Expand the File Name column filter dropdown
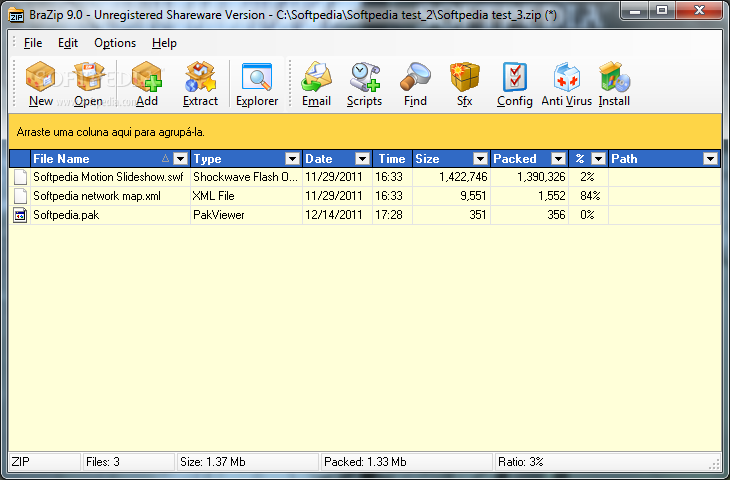 [181, 159]
